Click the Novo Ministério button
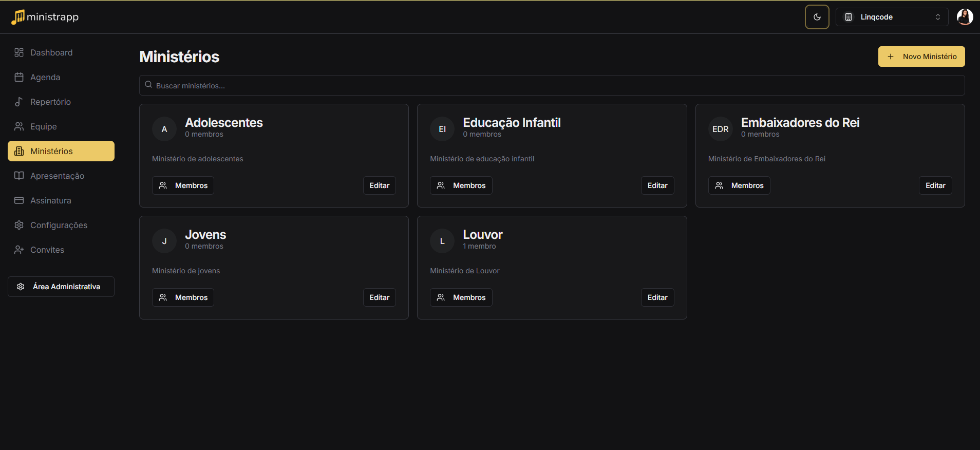Viewport: 980px width, 450px height. (921, 57)
